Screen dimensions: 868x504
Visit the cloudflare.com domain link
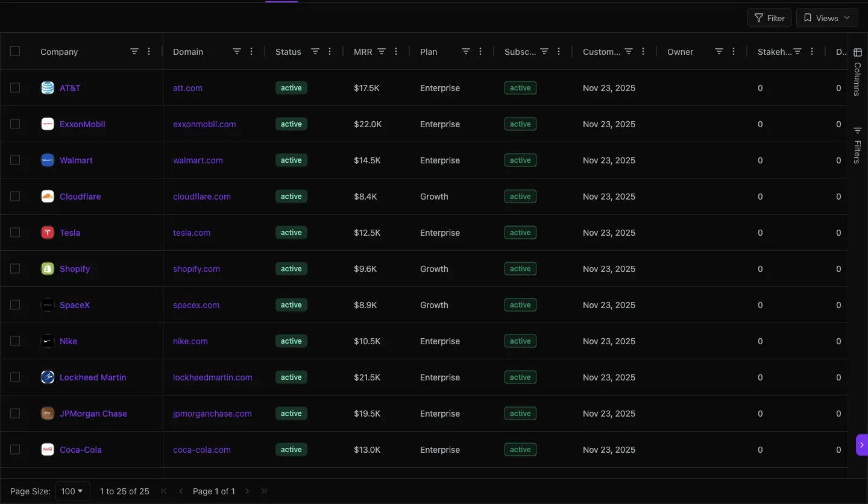click(202, 197)
